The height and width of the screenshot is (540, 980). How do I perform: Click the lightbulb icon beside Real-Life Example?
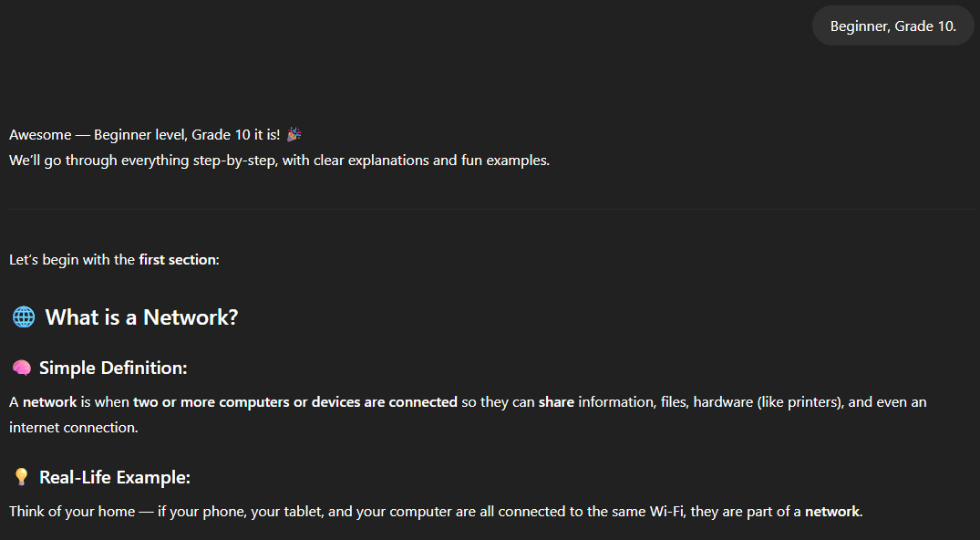21,478
